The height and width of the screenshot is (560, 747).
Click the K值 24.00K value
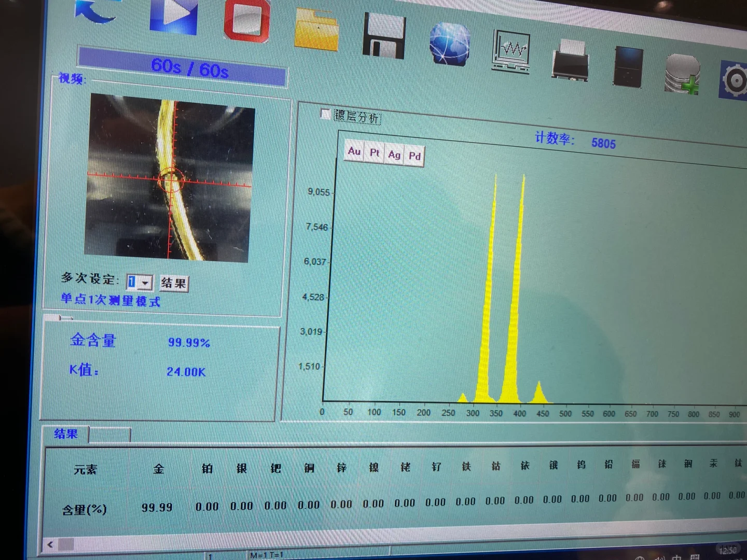coord(186,372)
